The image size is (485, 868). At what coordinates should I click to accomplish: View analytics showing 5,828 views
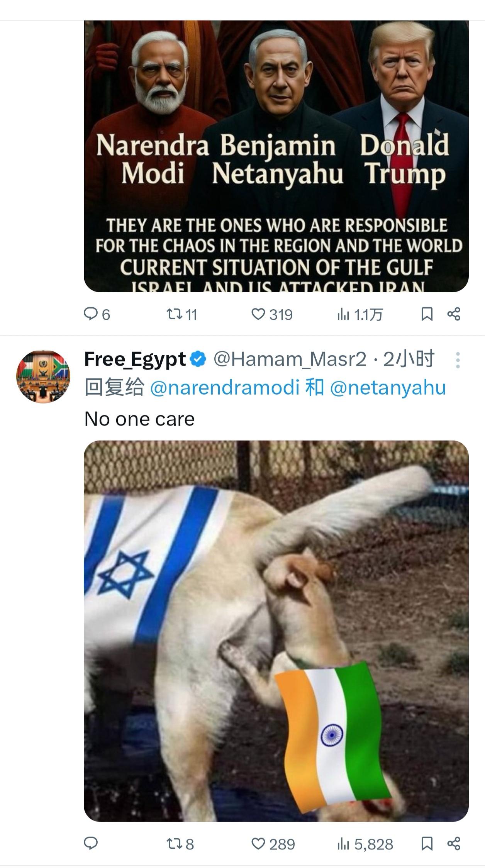[365, 844]
